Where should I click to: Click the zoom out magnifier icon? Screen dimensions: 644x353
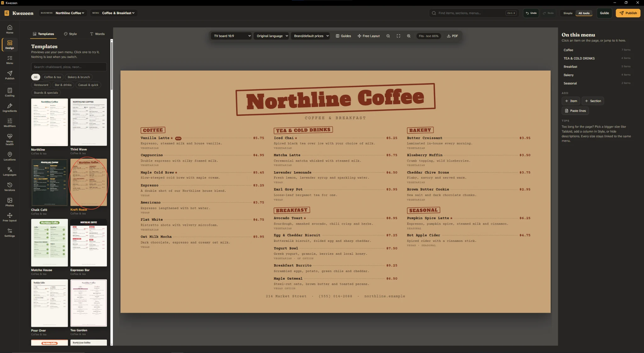pos(388,36)
